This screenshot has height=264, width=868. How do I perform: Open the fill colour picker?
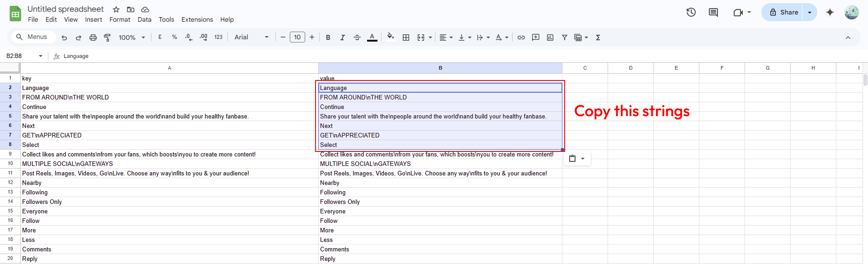391,38
